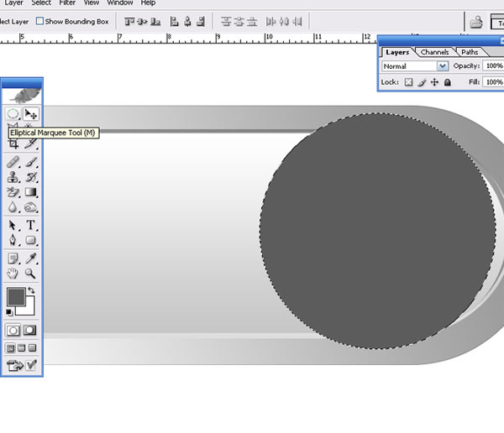Open the Layer menu

point(13,3)
